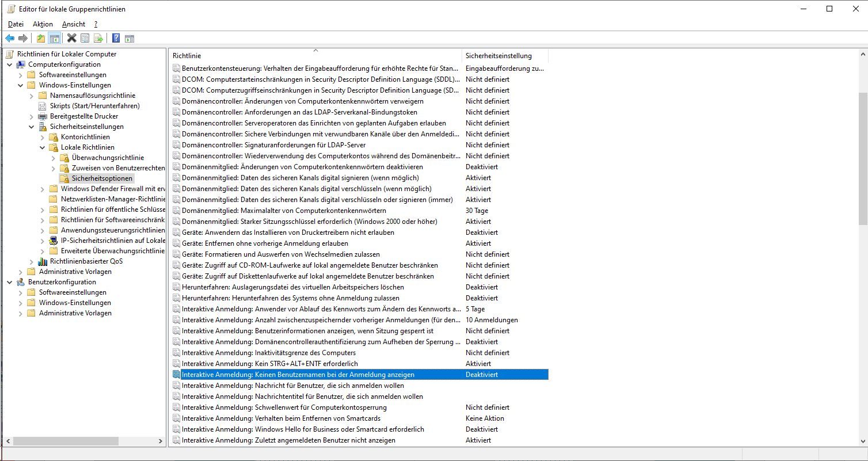Toggle the action pane toolbar icon

pos(130,38)
